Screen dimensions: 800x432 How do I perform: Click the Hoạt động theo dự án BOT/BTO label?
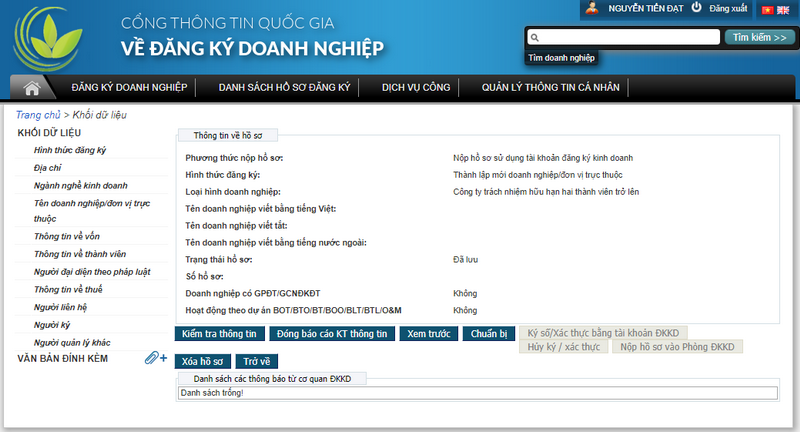293,310
